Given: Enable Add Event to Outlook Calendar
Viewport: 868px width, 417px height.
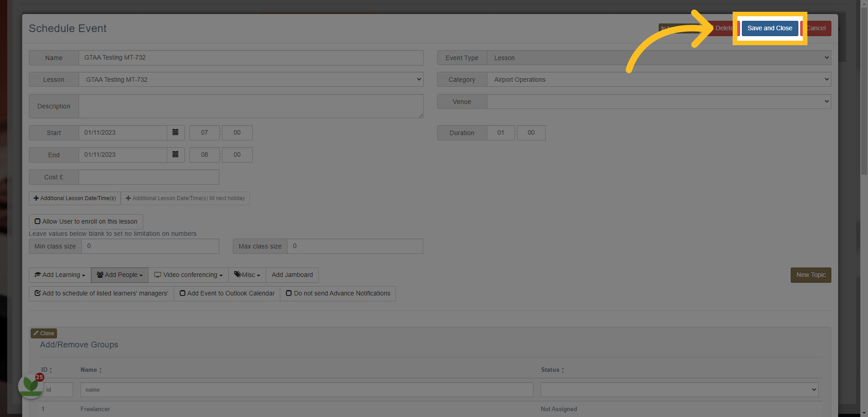Looking at the screenshot, I should tap(227, 294).
